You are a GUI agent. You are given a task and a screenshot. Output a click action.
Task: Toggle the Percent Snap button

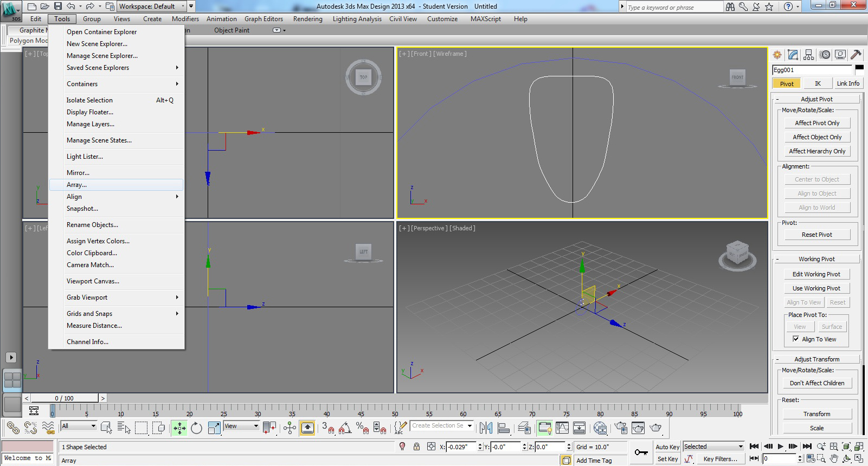[363, 428]
